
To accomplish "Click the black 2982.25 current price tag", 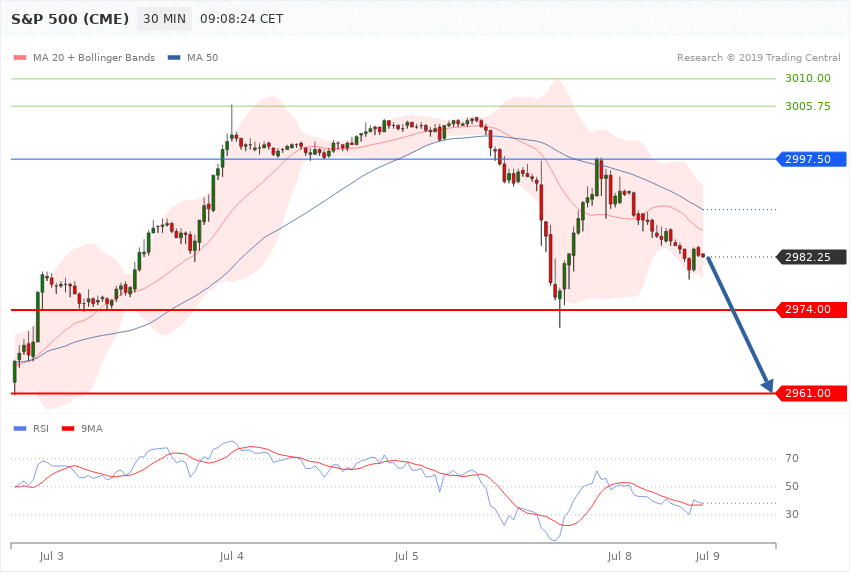I will [812, 257].
